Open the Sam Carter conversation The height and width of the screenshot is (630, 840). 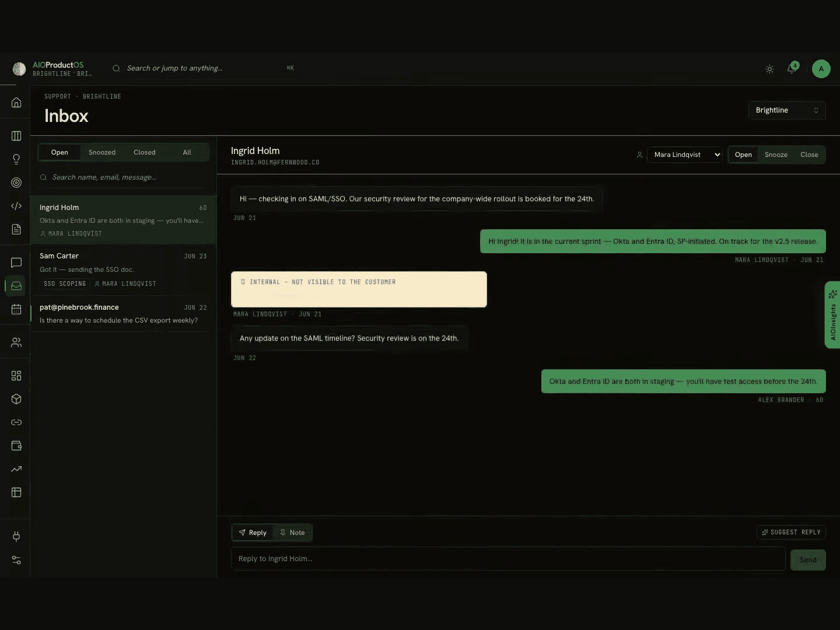click(123, 269)
